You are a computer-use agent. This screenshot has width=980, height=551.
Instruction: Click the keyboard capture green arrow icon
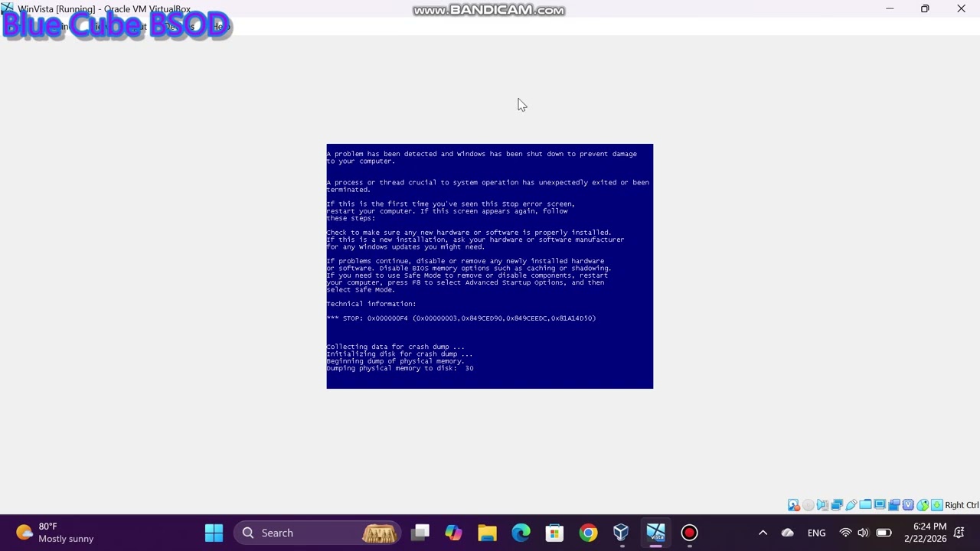tap(936, 505)
